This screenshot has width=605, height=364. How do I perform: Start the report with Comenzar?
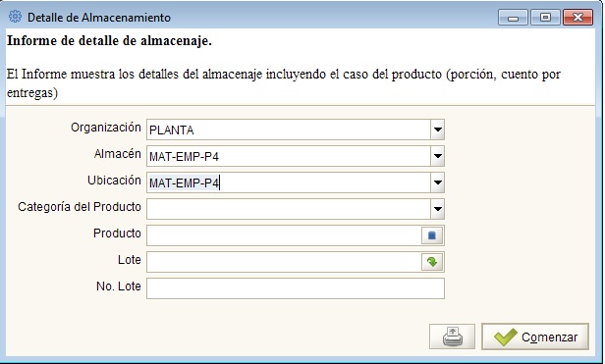[535, 337]
